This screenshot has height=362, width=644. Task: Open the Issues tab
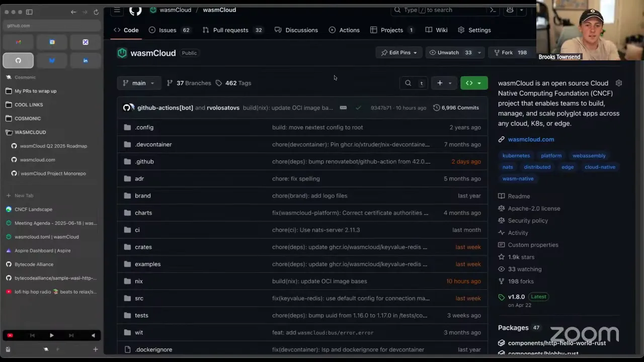tap(170, 30)
